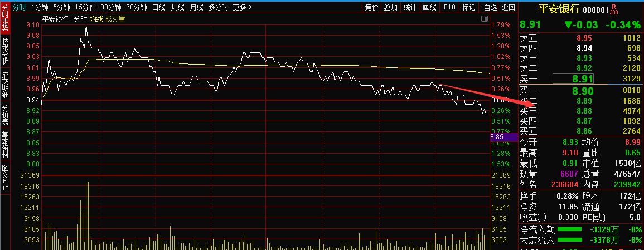The width and height of the screenshot is (644, 250).
Task: Expand the 更多 > period menu
Action: [243, 7]
